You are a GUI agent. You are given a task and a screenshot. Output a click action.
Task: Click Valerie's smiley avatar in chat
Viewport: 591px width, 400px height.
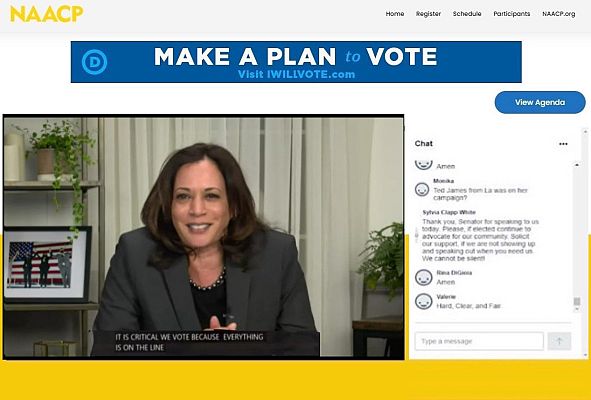(424, 302)
